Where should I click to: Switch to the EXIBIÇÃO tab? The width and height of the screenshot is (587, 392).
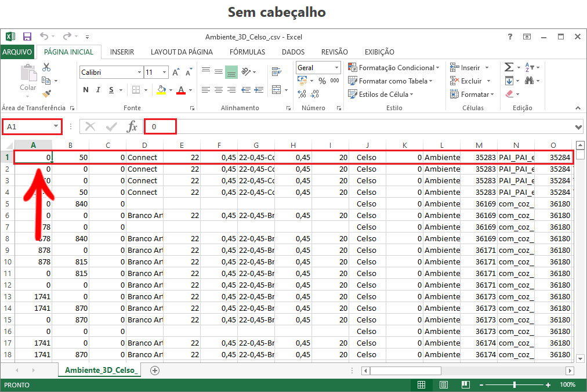[x=379, y=52]
